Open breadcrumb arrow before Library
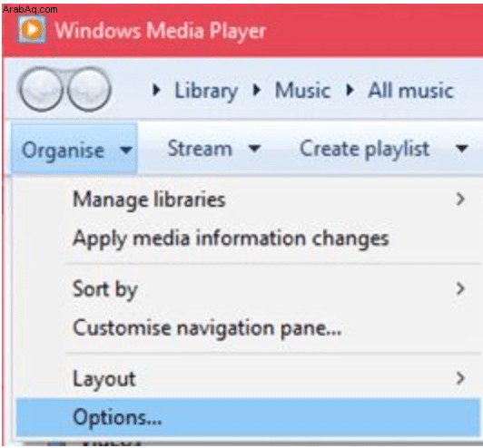The width and height of the screenshot is (483, 448). 156,90
